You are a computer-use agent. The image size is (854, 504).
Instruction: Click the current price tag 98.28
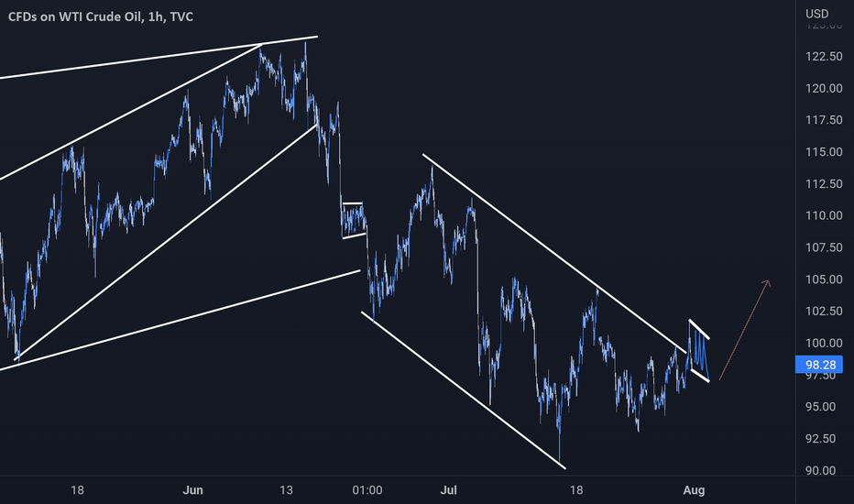(820, 365)
